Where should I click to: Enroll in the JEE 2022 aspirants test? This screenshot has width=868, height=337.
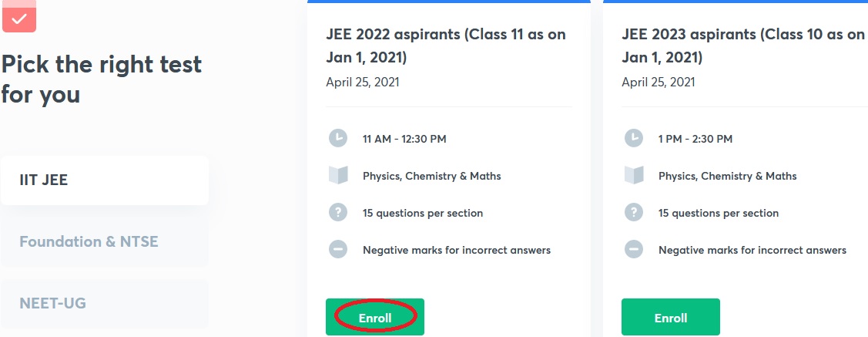click(375, 317)
